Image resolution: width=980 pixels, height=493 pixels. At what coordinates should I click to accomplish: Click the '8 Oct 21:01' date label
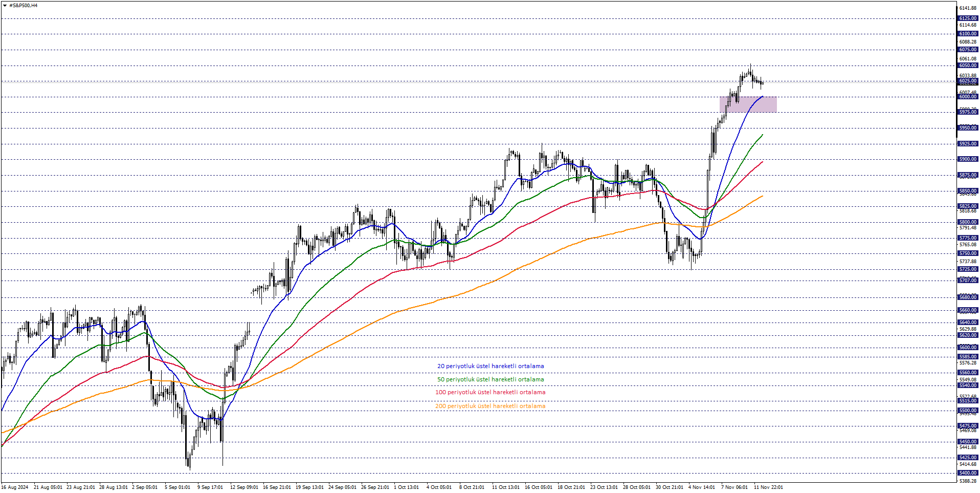tap(472, 487)
